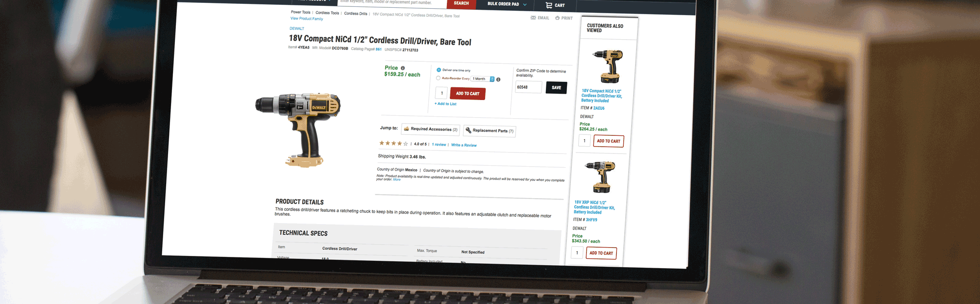
Task: Select the Deliver one time only option
Action: pos(439,70)
